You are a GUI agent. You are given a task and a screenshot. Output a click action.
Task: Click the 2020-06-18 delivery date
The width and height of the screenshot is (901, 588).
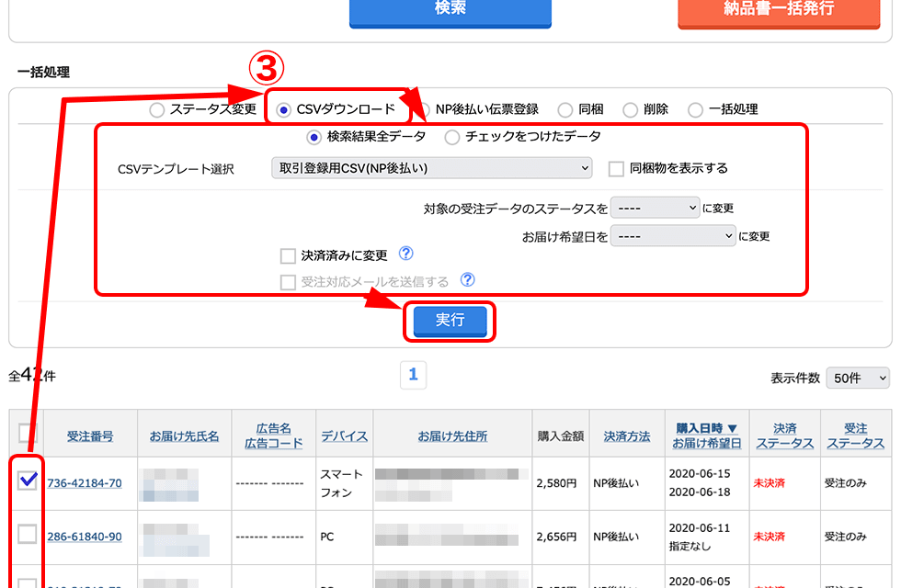700,492
